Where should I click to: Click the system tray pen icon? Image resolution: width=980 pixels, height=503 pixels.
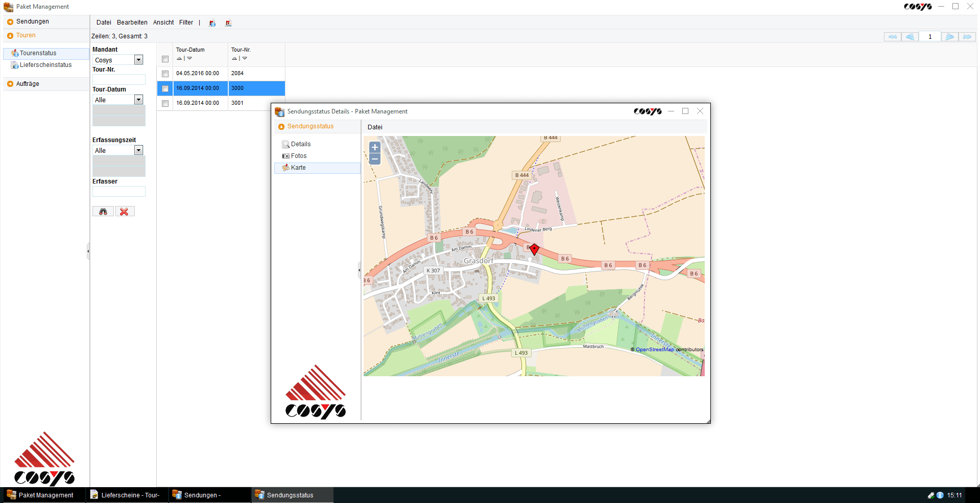click(931, 495)
